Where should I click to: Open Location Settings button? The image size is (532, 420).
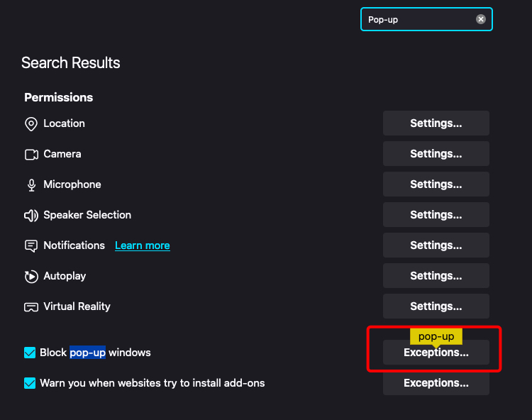[x=436, y=123]
